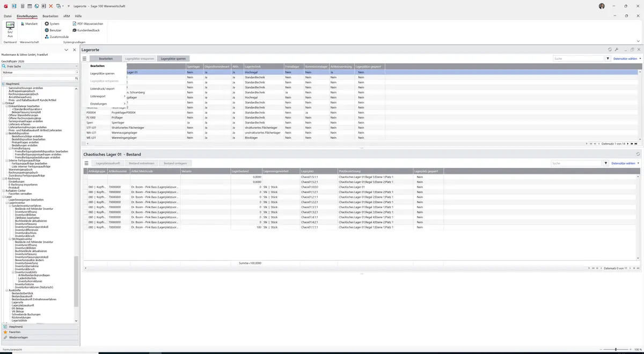Collapse the Freie Suche section
Screen dimensions: 644x354
point(77,67)
